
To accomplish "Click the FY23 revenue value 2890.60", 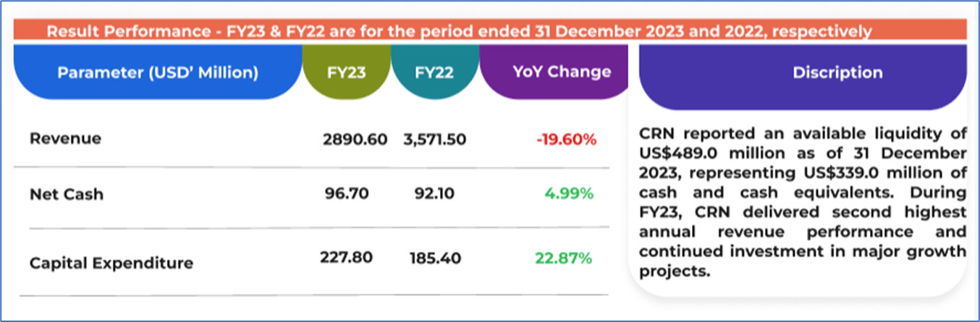I will [355, 139].
